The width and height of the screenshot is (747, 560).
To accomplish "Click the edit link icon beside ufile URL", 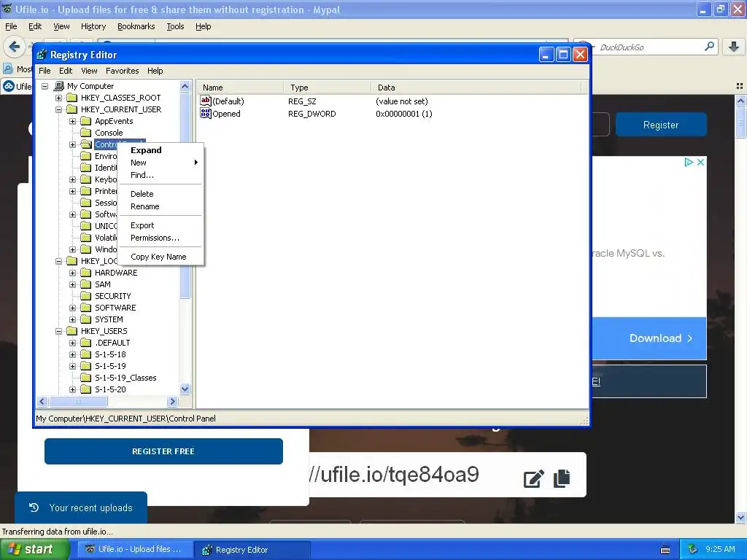I will coord(533,478).
